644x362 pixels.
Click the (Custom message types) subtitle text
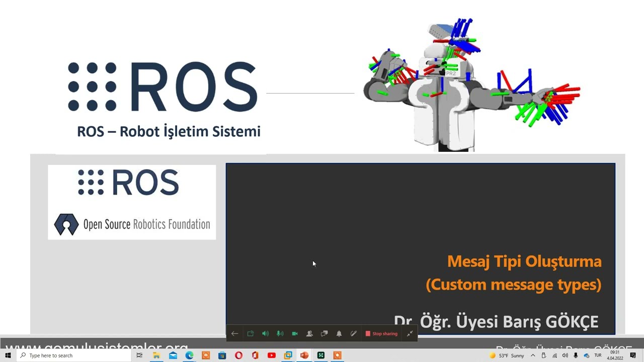513,285
